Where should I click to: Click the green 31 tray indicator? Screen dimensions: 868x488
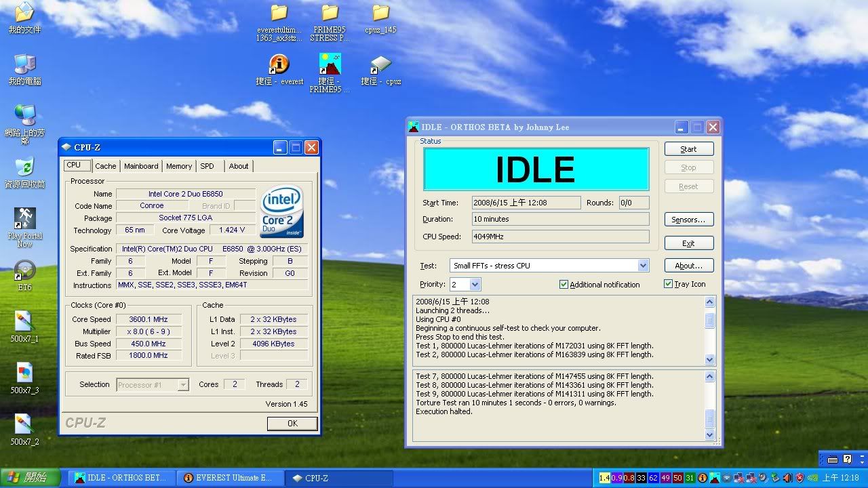pyautogui.click(x=690, y=478)
